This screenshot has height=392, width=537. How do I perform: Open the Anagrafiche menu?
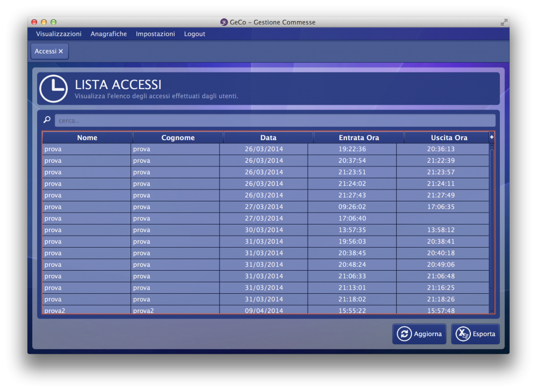[x=108, y=34]
